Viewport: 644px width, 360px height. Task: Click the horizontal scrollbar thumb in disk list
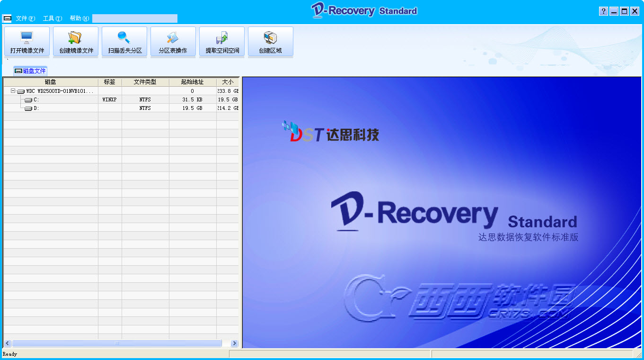point(117,343)
